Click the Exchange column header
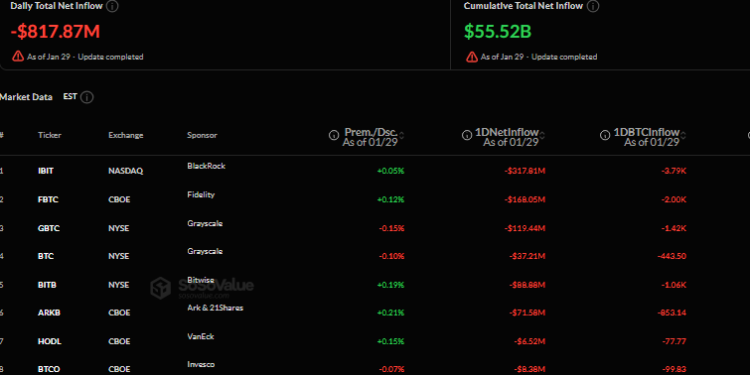 pos(126,135)
